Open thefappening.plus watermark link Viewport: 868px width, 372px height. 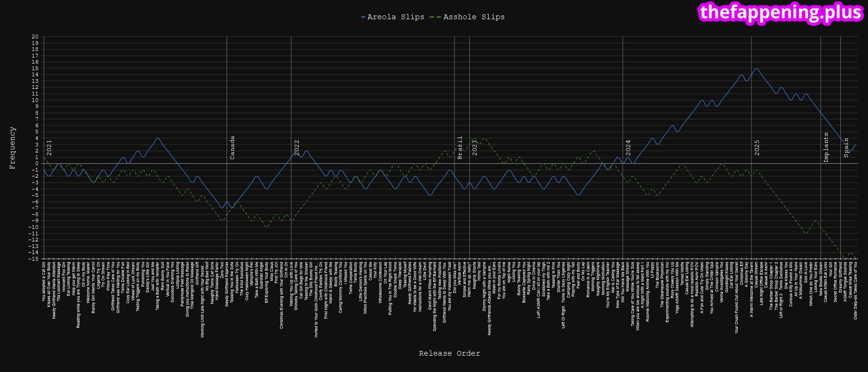point(780,12)
